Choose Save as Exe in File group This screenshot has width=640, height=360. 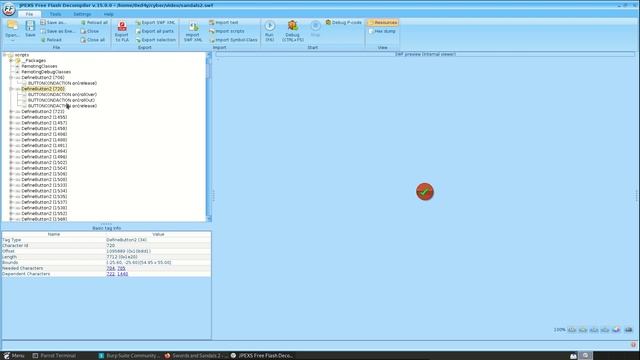(x=58, y=31)
